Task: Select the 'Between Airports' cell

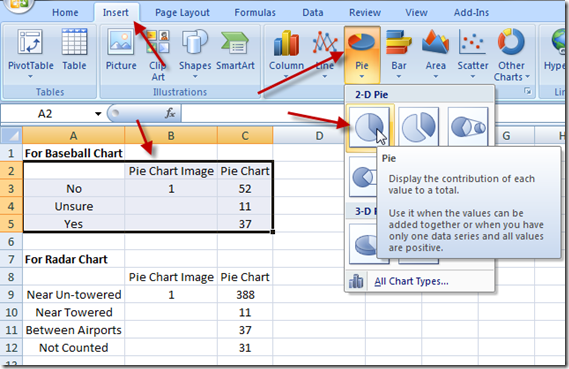Action: pyautogui.click(x=74, y=330)
